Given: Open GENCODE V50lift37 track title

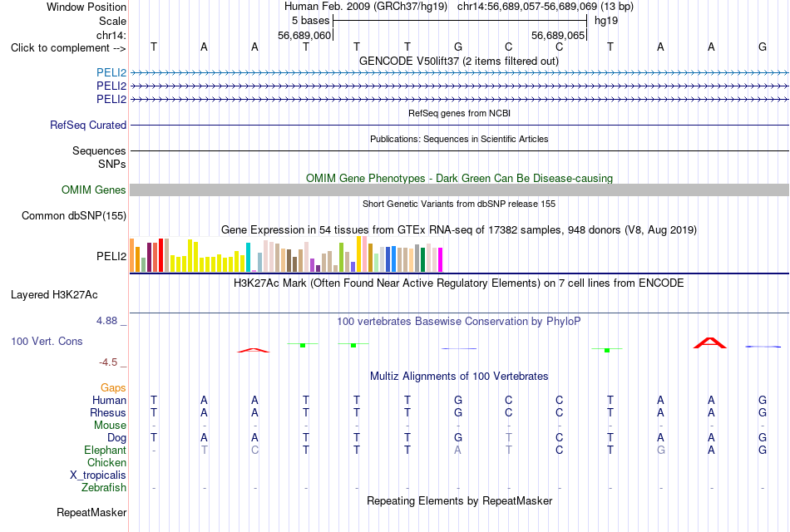Looking at the screenshot, I should pos(459,61).
